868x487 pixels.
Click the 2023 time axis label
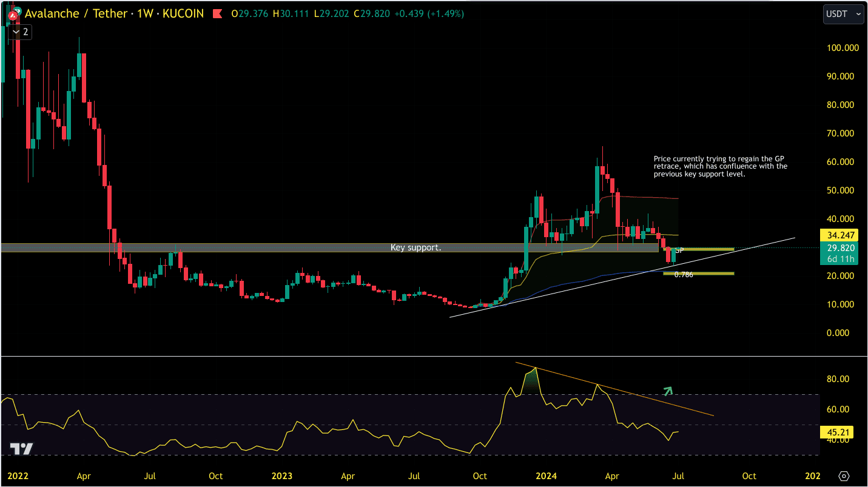tap(283, 476)
